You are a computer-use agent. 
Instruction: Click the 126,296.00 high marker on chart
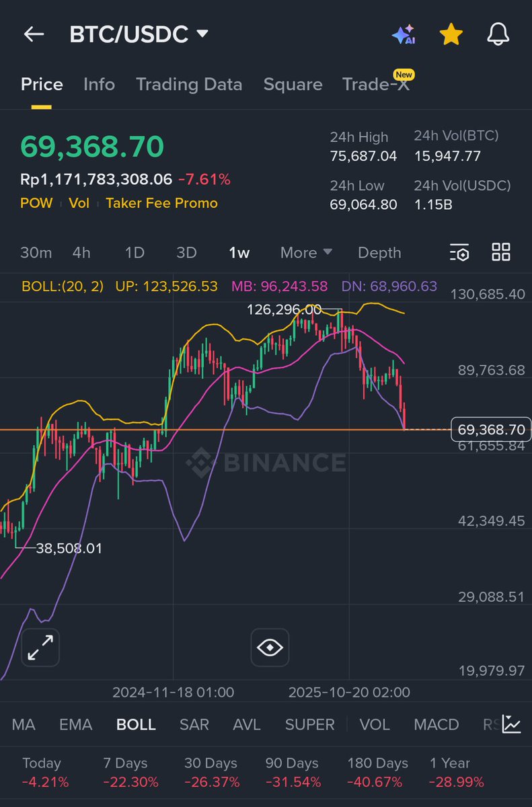[285, 309]
